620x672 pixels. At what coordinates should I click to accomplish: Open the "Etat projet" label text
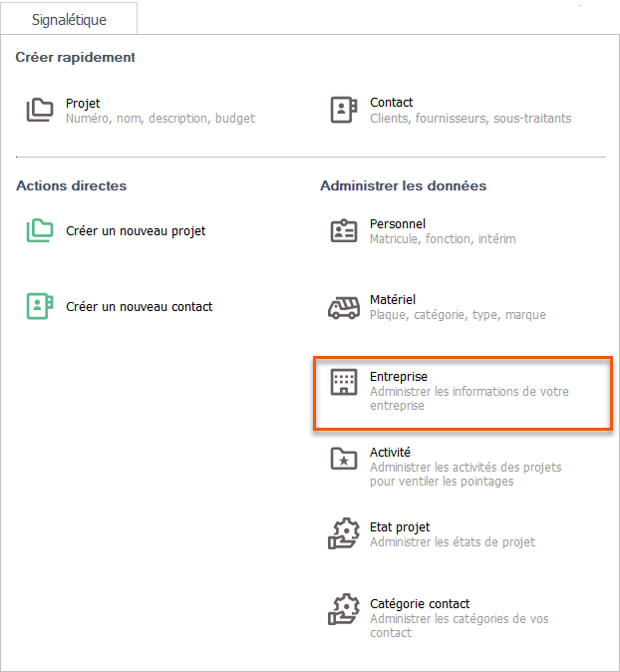tap(400, 527)
